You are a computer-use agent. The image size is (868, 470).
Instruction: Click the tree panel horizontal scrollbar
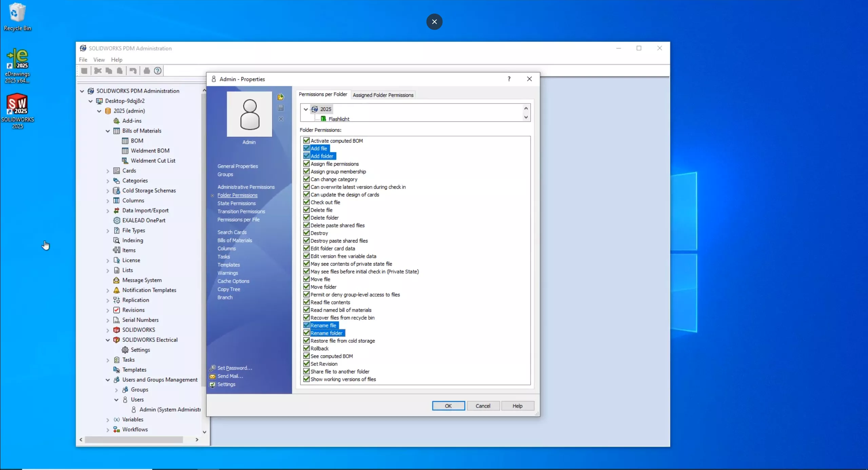coord(134,440)
